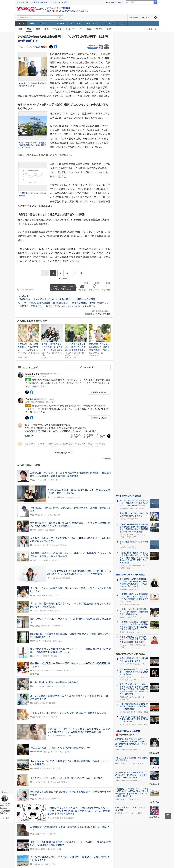This screenshot has height=868, width=174.
Task: Open the PISA chart thumbnail image
Action: (33, 176)
